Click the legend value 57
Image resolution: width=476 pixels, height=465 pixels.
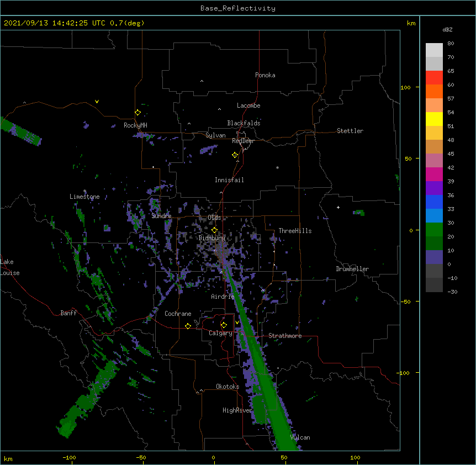pos(451,99)
